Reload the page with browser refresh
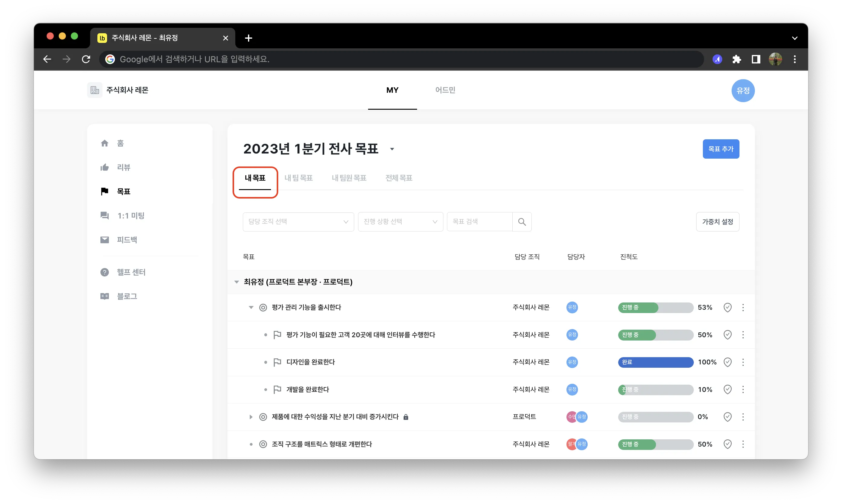842x504 pixels. click(x=86, y=59)
